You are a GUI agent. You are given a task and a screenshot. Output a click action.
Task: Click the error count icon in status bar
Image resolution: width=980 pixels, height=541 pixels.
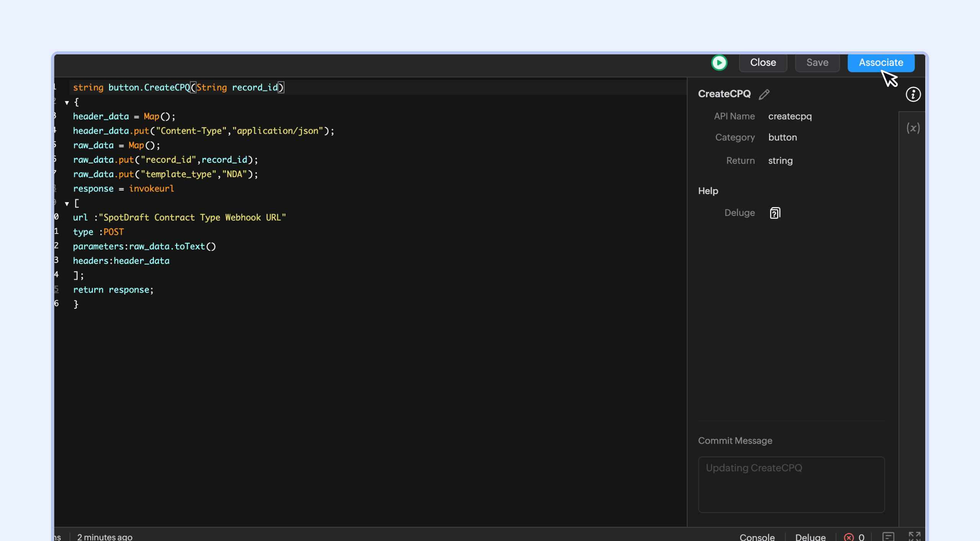coord(849,537)
